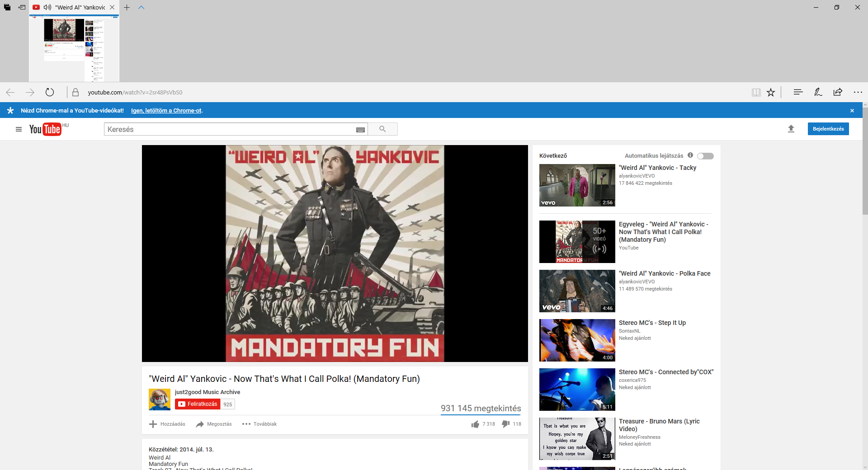
Task: Click the lock site info icon
Action: click(x=75, y=92)
